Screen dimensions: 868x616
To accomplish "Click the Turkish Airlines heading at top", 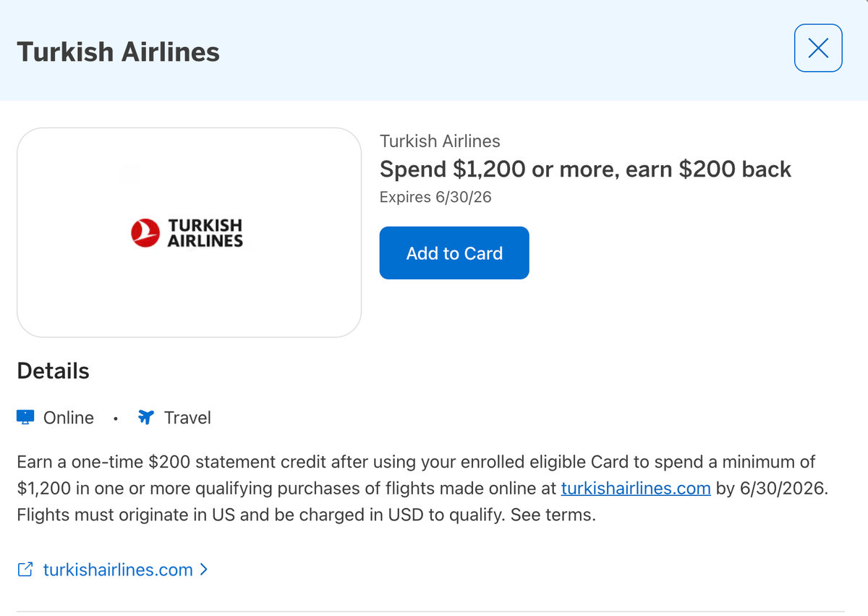I will (x=118, y=51).
